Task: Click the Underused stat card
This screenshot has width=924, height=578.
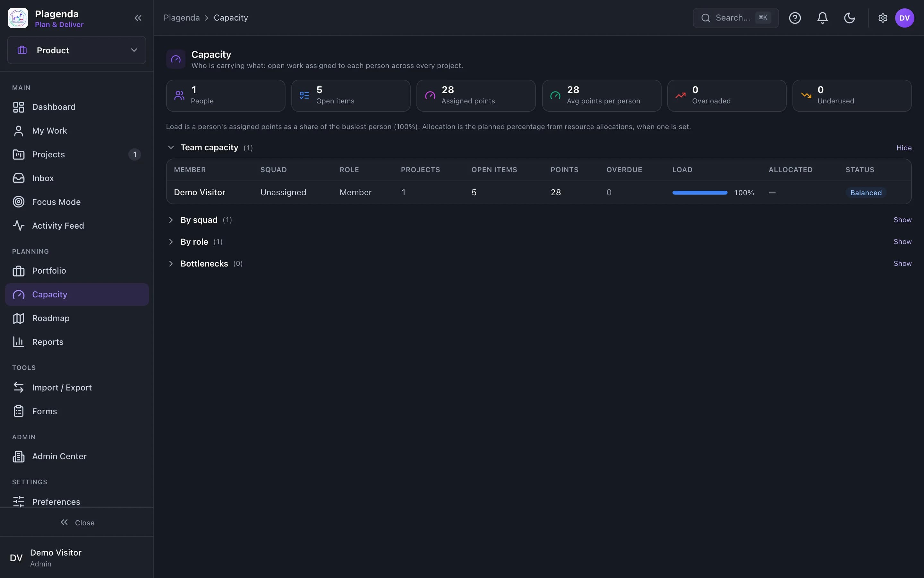Action: coord(852,96)
